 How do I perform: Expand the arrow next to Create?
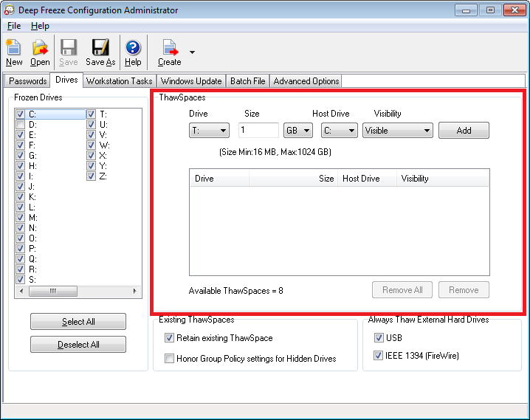tap(193, 52)
